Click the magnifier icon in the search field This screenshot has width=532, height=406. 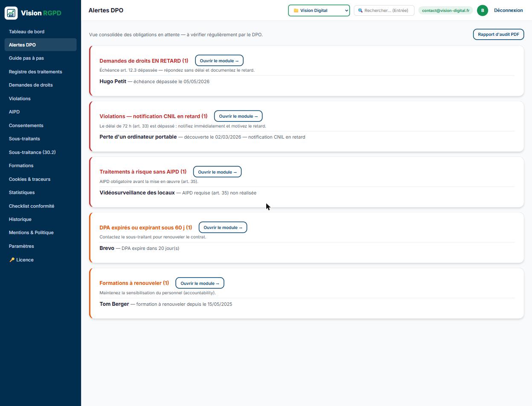(360, 10)
